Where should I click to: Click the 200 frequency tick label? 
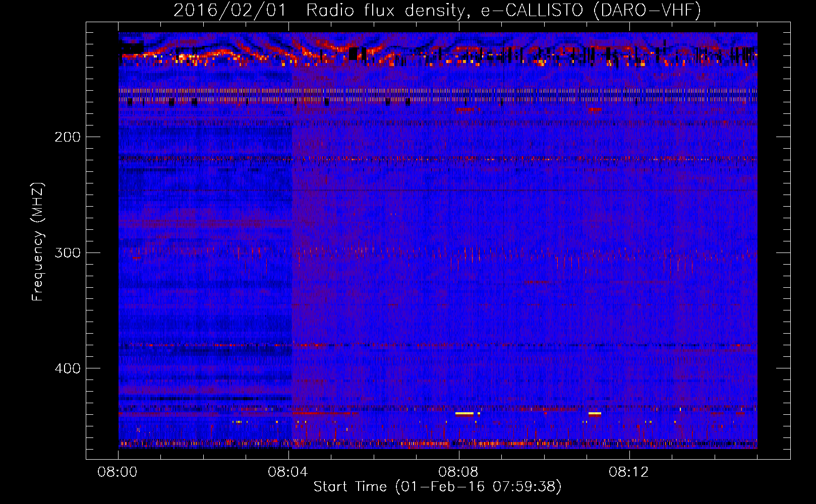click(68, 137)
